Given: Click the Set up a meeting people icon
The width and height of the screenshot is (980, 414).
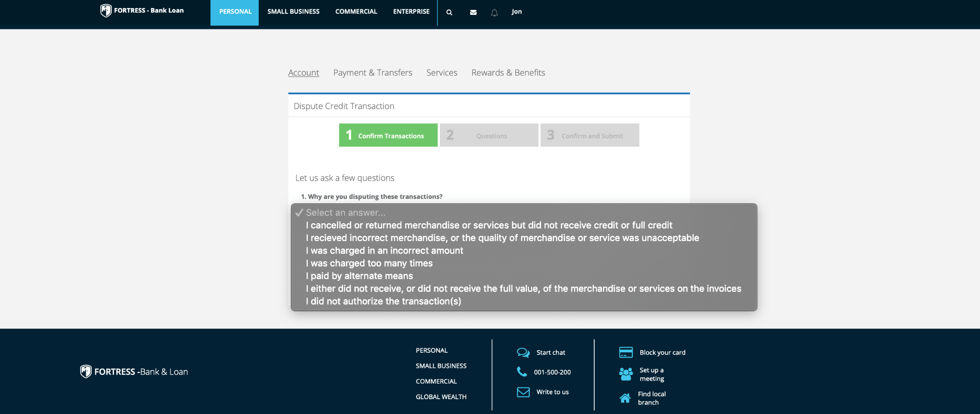Looking at the screenshot, I should pos(626,374).
